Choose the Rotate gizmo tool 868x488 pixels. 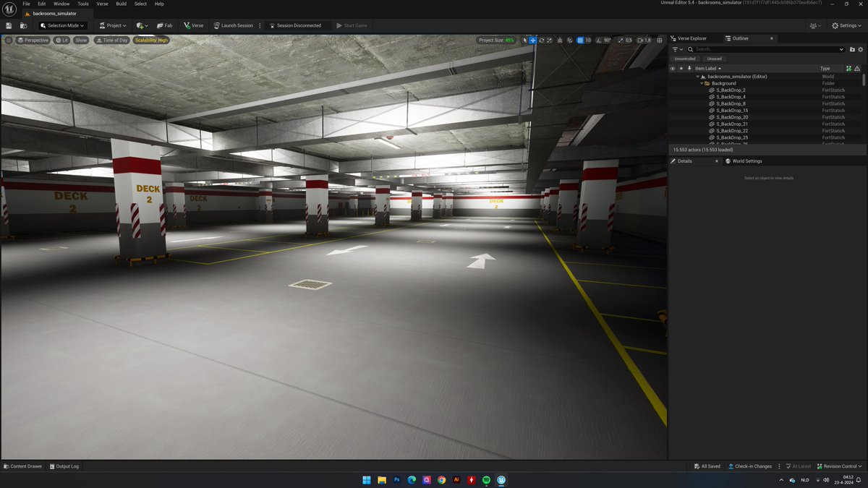point(542,40)
